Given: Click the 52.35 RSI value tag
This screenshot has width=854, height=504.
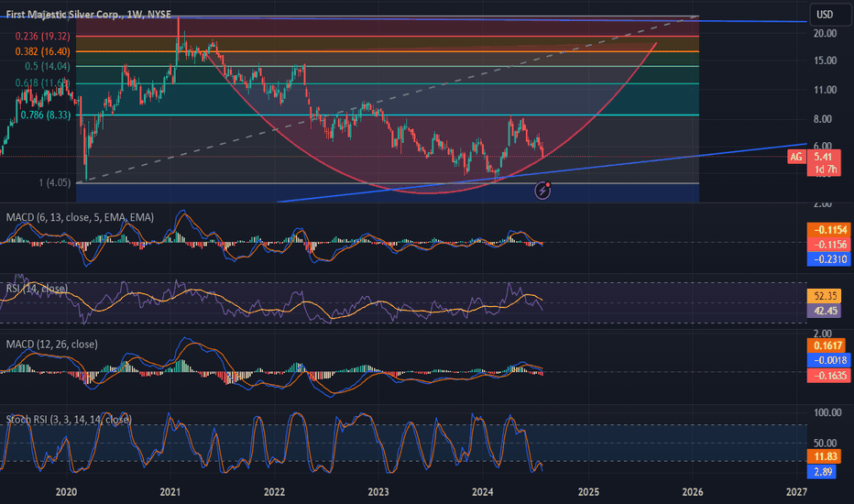Looking at the screenshot, I should click(x=824, y=296).
